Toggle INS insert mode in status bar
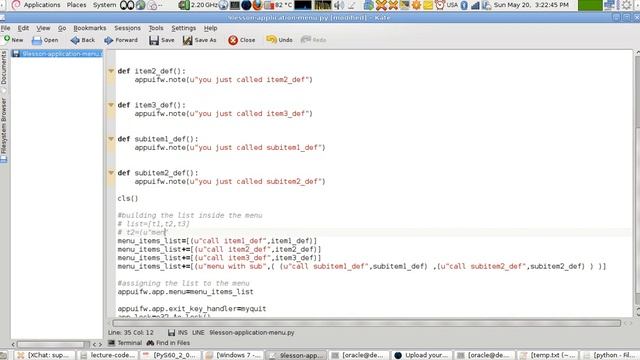The width and height of the screenshot is (640, 360). (182, 333)
